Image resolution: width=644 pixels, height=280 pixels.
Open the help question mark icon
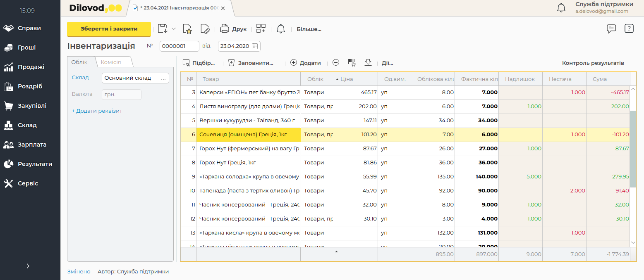pyautogui.click(x=629, y=28)
